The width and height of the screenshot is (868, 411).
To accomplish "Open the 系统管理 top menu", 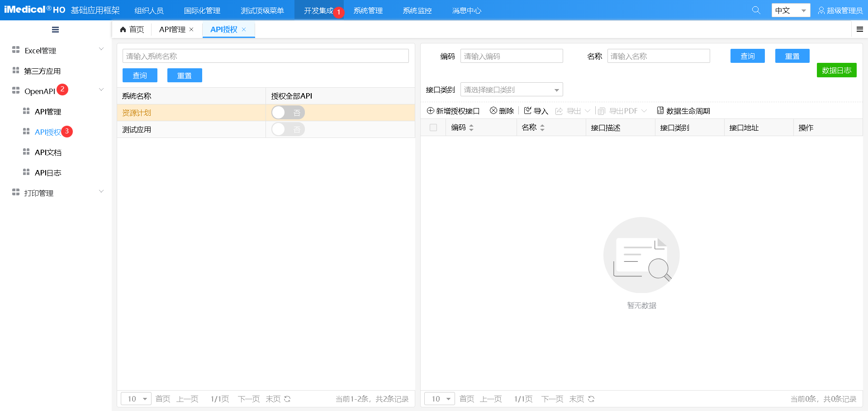I will [368, 10].
